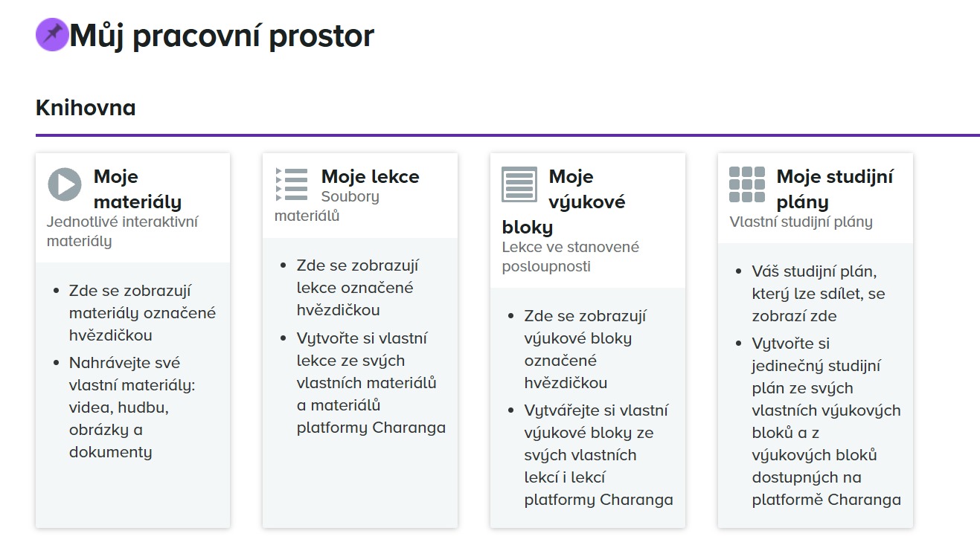
Task: Click the Soubory materiálů subtitle
Action: 327,206
